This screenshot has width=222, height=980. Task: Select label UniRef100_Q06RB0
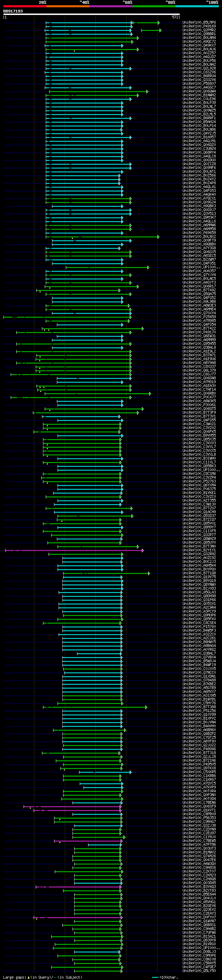199,394
